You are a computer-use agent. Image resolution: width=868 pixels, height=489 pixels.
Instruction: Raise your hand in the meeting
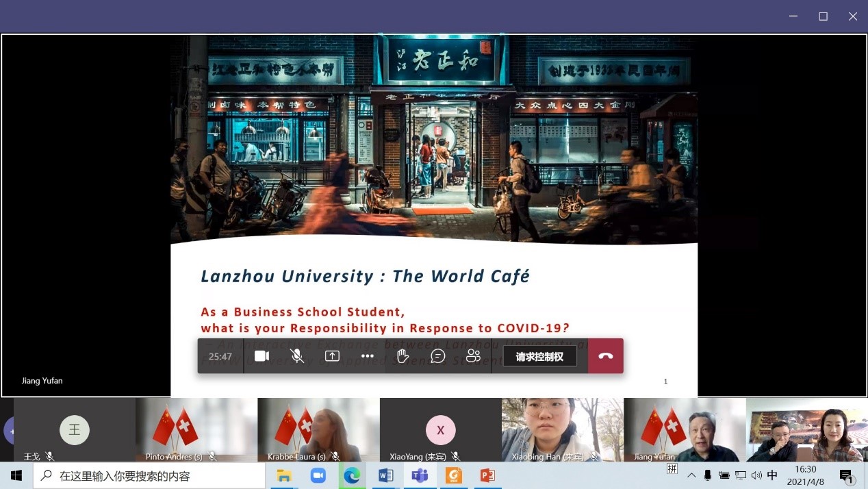pyautogui.click(x=403, y=356)
